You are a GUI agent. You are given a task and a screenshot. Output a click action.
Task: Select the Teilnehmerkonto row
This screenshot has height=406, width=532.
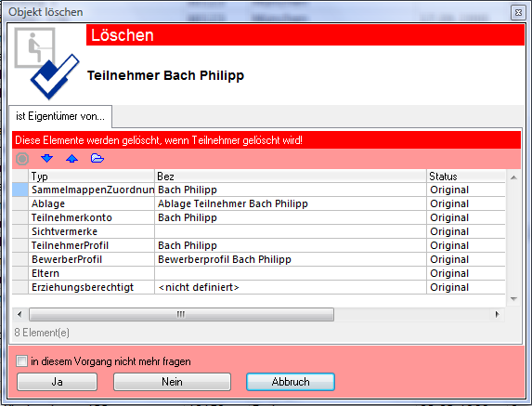tap(258, 217)
